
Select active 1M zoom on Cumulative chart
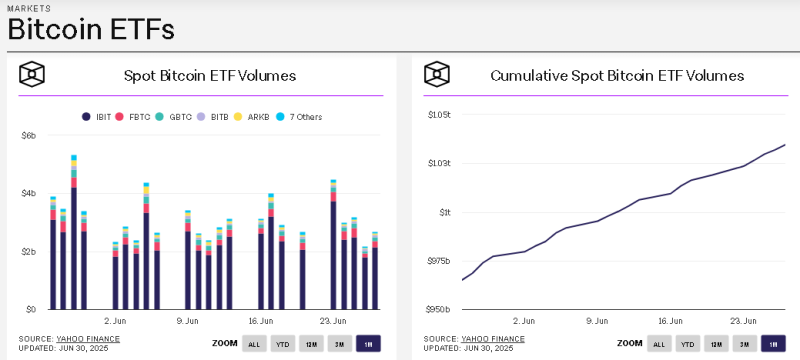(773, 344)
